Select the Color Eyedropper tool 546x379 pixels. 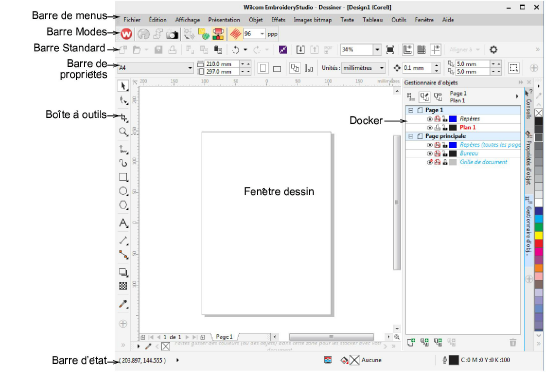(123, 304)
